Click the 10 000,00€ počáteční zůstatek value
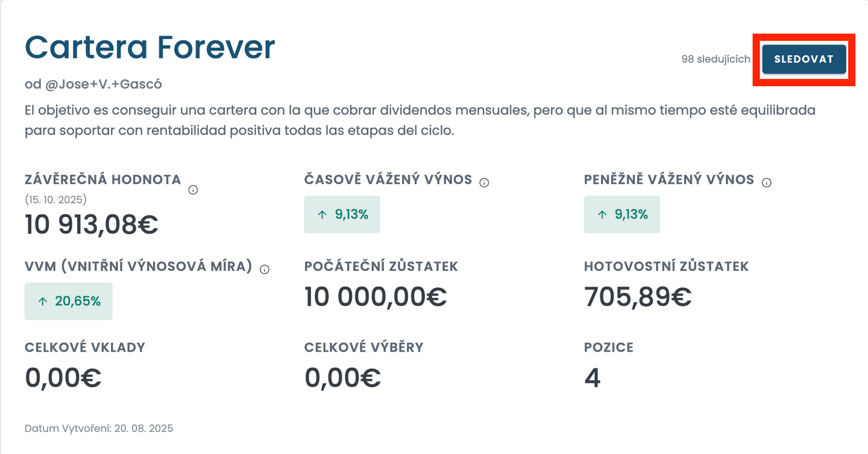The height and width of the screenshot is (454, 868). (376, 297)
